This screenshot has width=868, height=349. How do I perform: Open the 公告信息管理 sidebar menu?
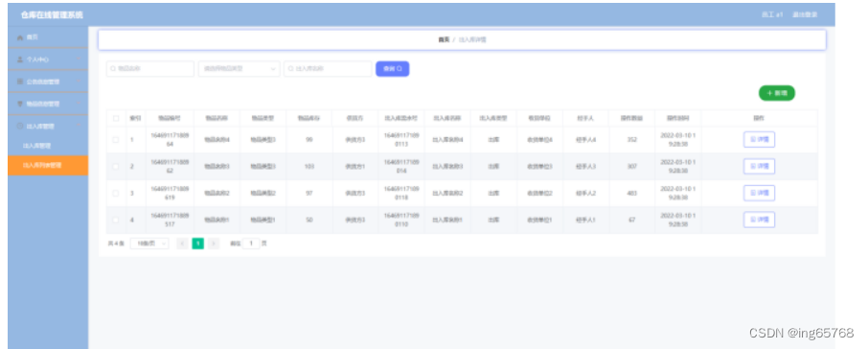point(48,81)
